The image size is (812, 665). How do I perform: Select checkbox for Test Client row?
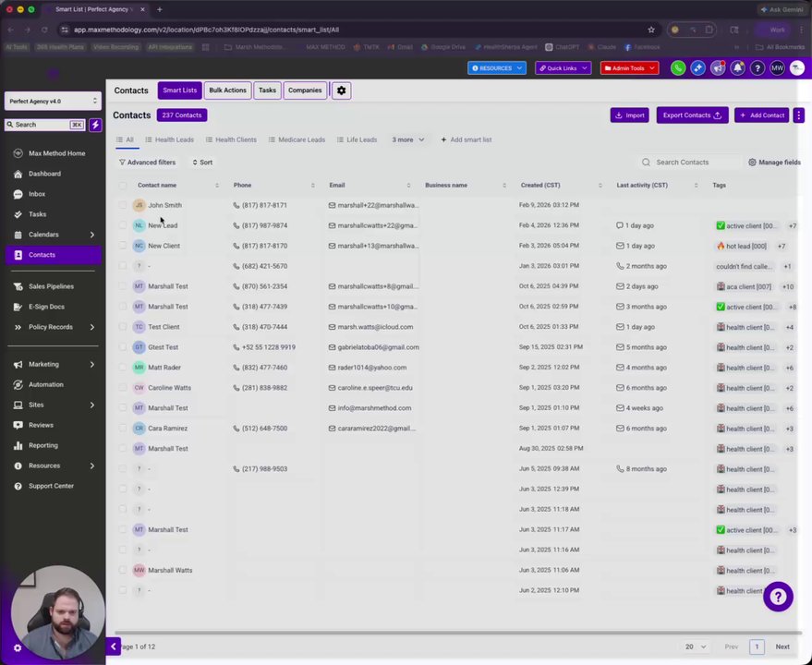[x=123, y=327]
